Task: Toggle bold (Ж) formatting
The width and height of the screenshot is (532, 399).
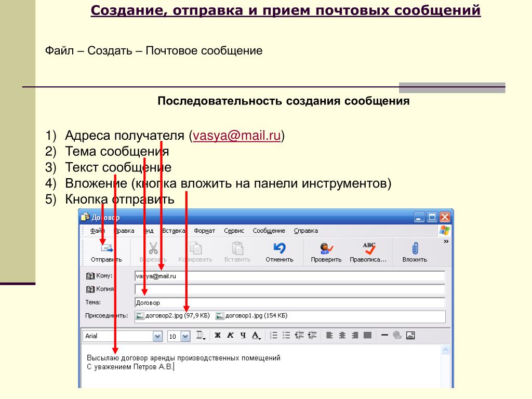Action: click(218, 336)
